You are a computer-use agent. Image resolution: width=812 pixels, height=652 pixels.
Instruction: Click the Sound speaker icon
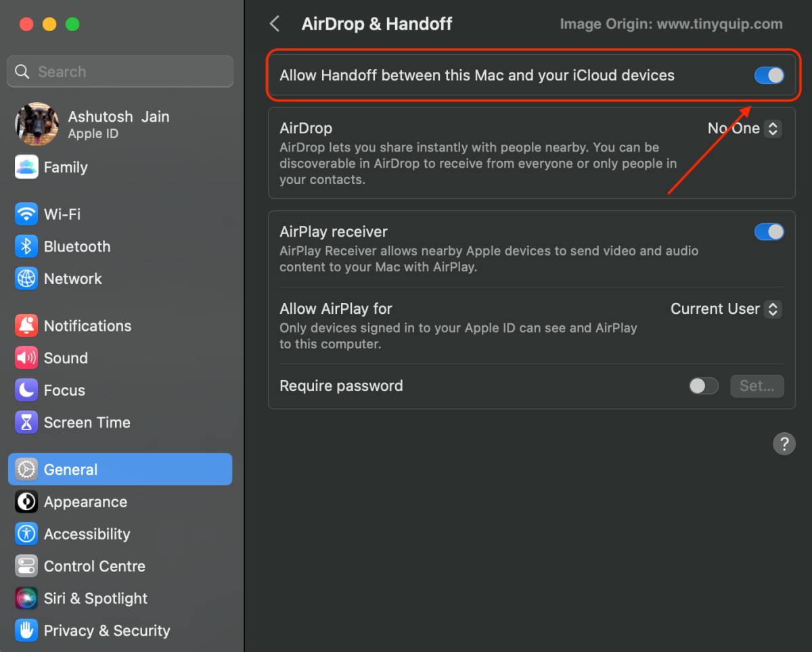tap(26, 358)
